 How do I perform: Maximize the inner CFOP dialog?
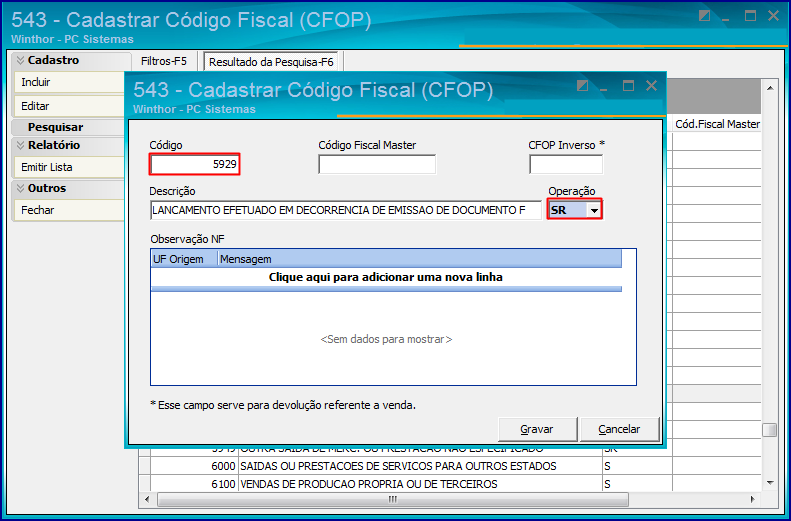click(628, 86)
